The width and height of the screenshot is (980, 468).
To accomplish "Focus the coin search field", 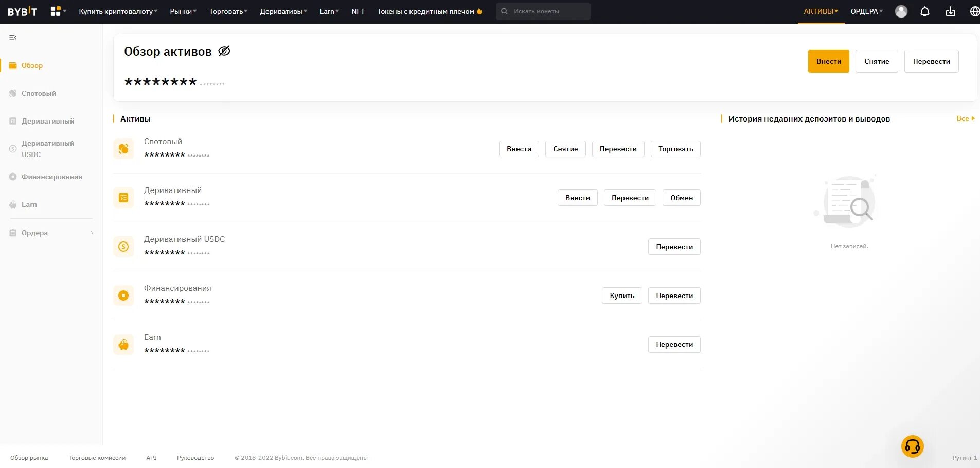I will (x=543, y=11).
